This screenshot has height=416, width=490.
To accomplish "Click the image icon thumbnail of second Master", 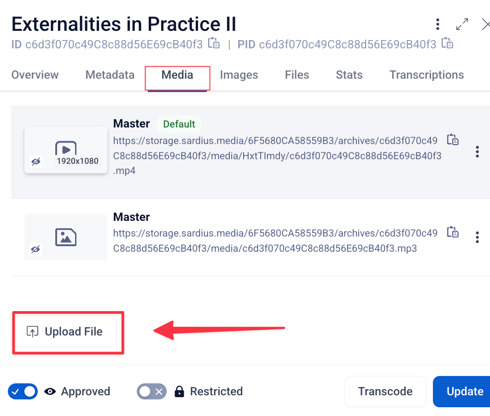I will [x=66, y=237].
